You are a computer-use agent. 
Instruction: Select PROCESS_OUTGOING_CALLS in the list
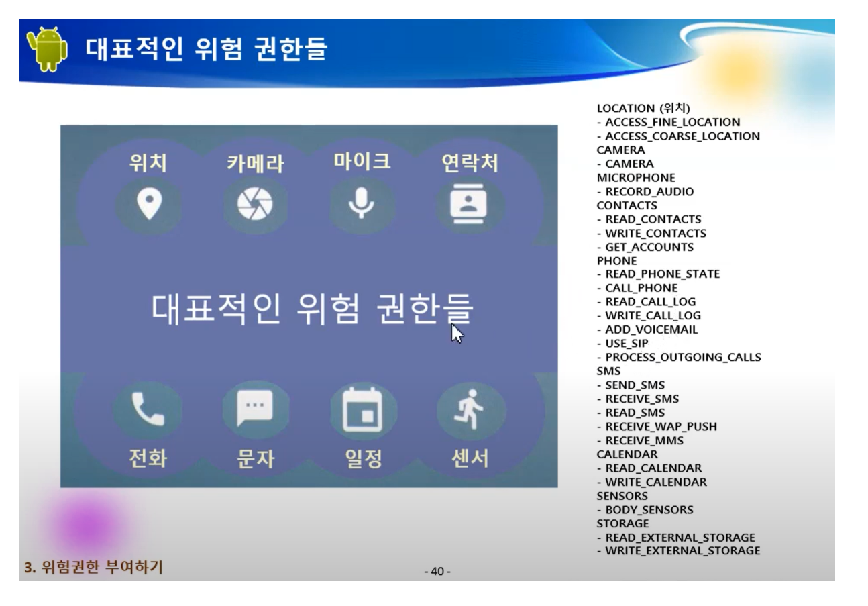[683, 357]
